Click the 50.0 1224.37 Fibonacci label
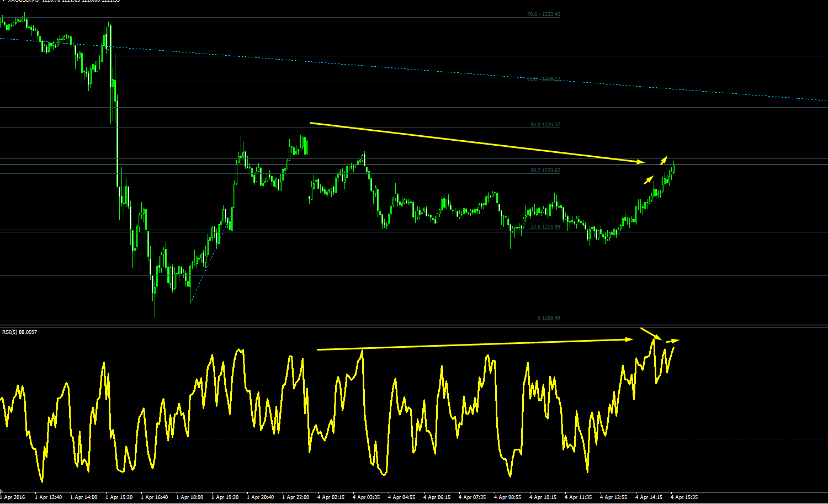This screenshot has height=504, width=828. [x=545, y=125]
